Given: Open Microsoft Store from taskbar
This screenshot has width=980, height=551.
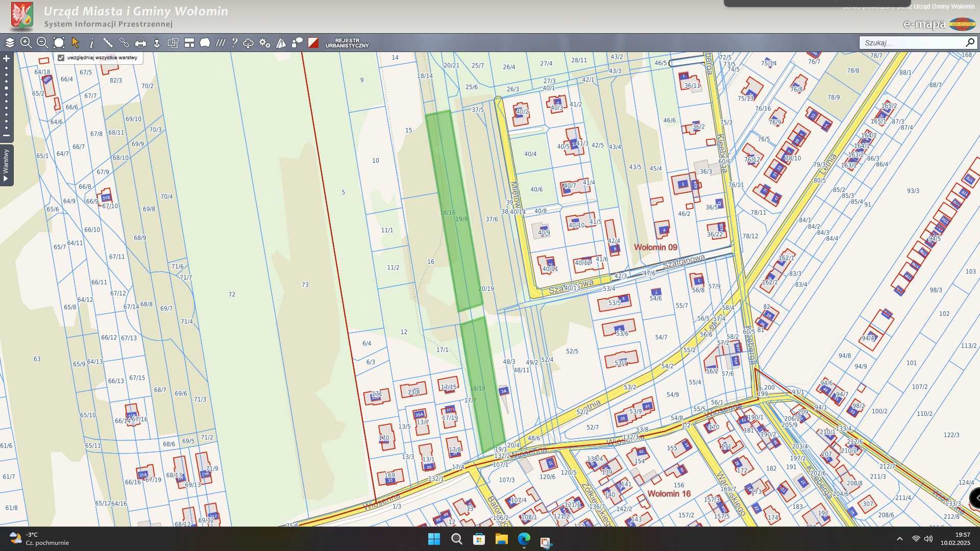Looking at the screenshot, I should point(479,539).
